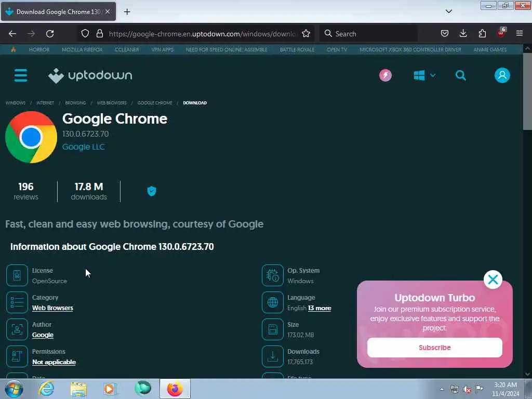
Task: Open the Horror top bar link
Action: [39, 49]
